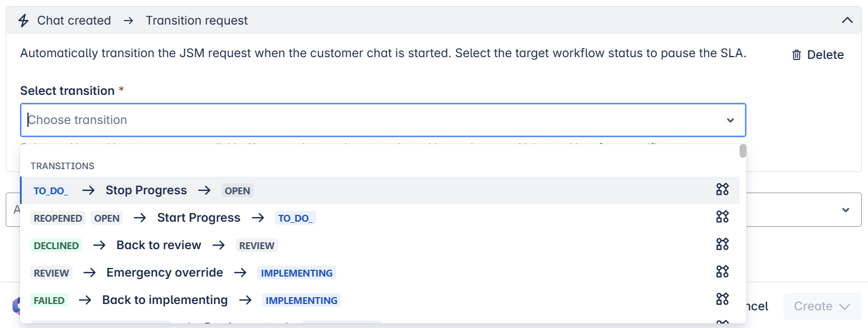Click workflow icon on Stop Progress row
This screenshot has height=328, width=868.
[x=722, y=190]
